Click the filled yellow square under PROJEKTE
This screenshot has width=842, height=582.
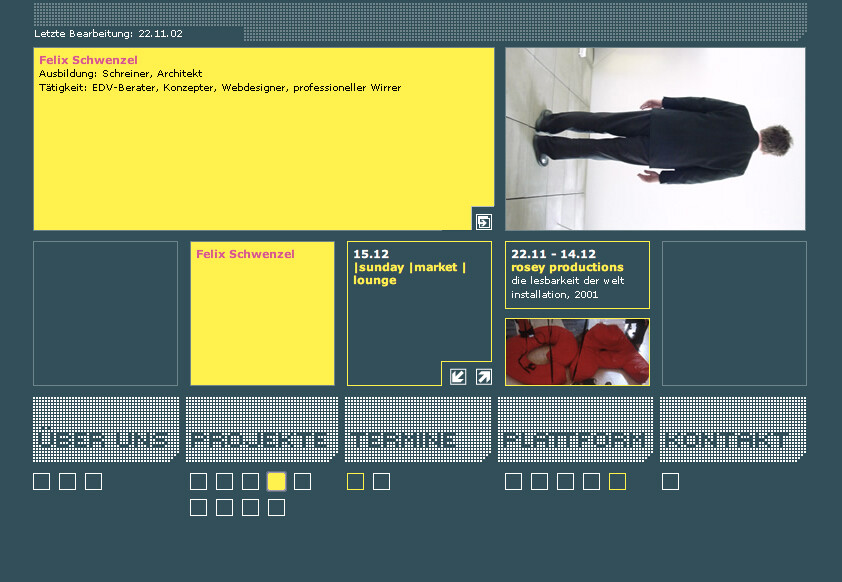(277, 481)
